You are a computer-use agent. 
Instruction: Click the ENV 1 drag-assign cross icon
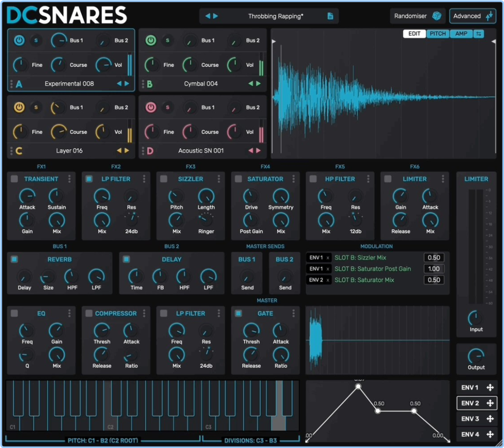pos(490,387)
